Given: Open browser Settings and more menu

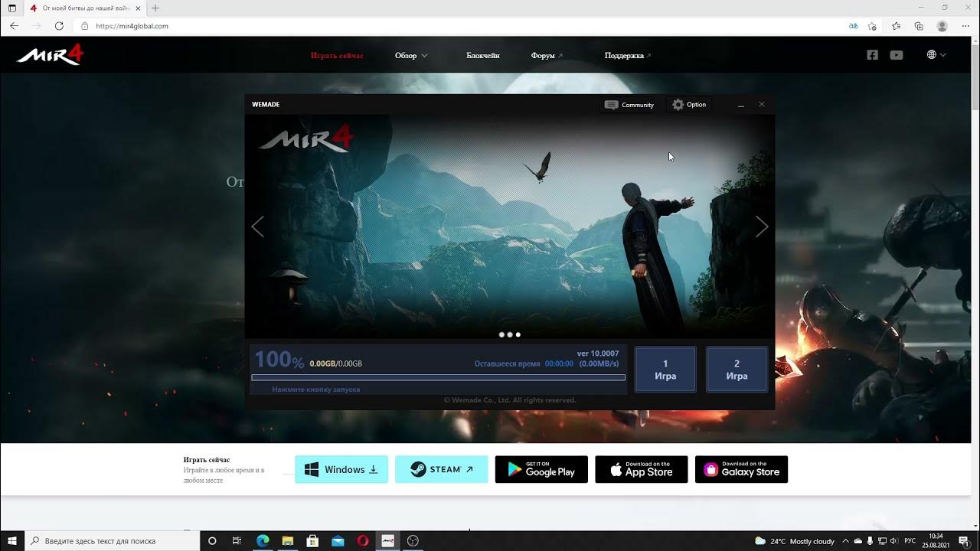Looking at the screenshot, I should (965, 26).
